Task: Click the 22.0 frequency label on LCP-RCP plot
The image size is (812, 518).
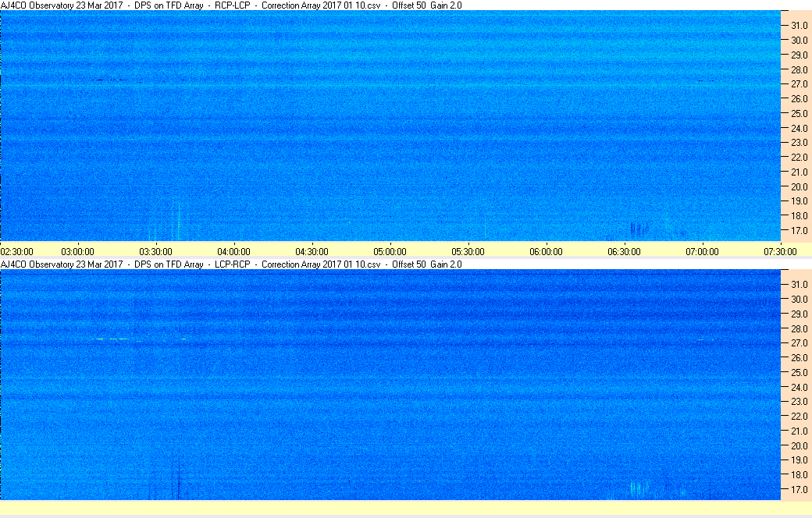Action: click(799, 416)
